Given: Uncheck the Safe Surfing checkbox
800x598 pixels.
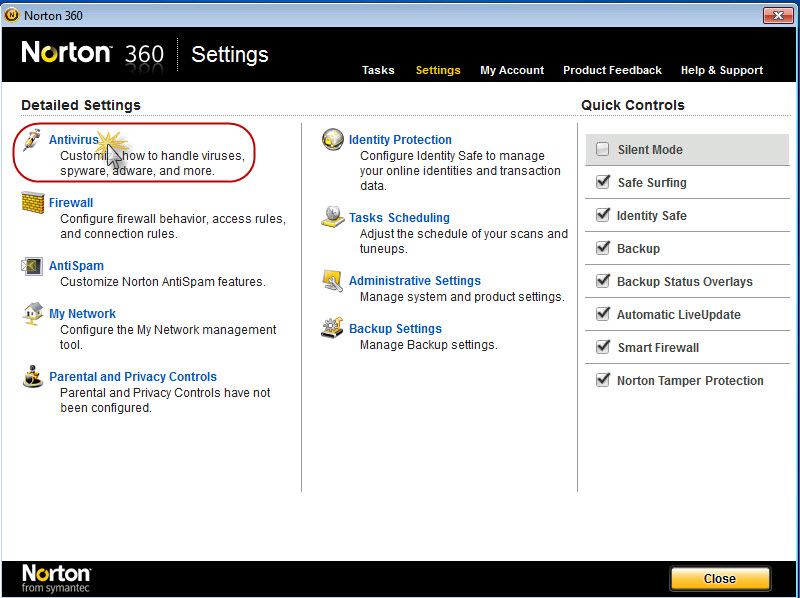Looking at the screenshot, I should [603, 182].
